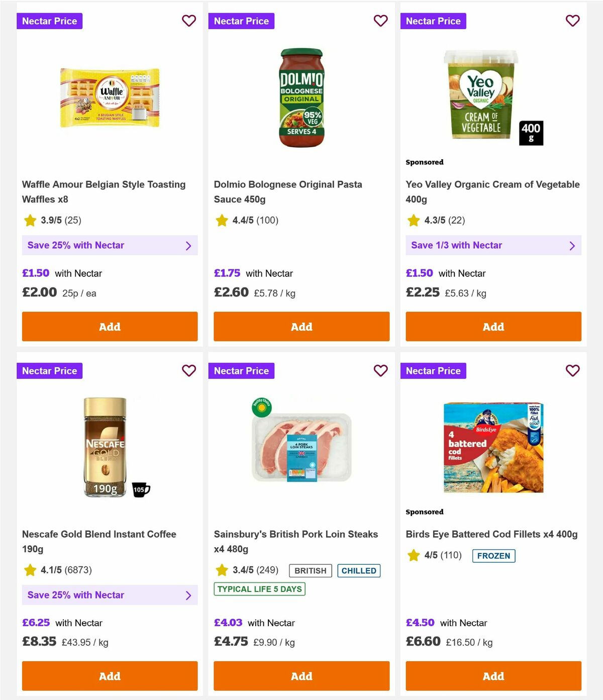Favourite the Birds Eye Battered Cod Fillets
Image resolution: width=603 pixels, height=700 pixels.
click(572, 370)
